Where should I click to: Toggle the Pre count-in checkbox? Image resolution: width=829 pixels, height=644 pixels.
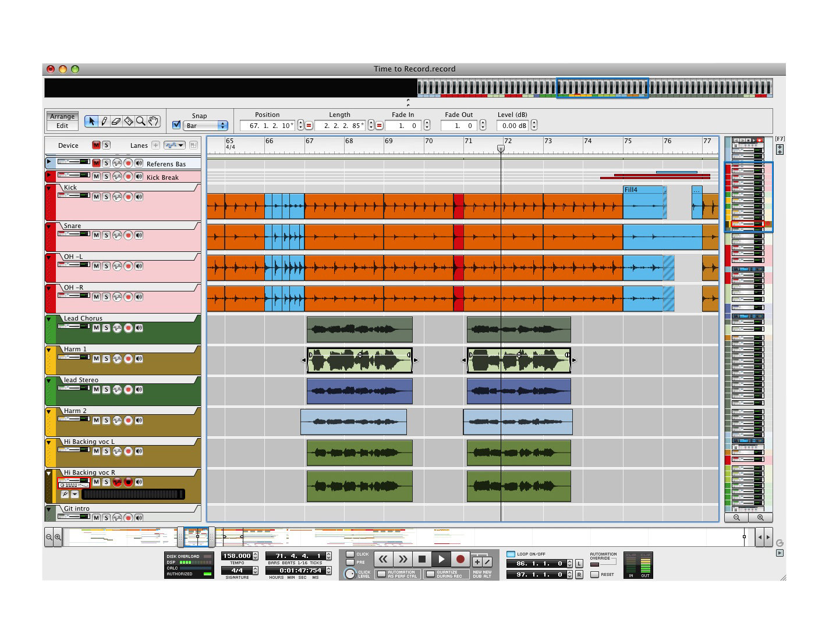tap(350, 563)
